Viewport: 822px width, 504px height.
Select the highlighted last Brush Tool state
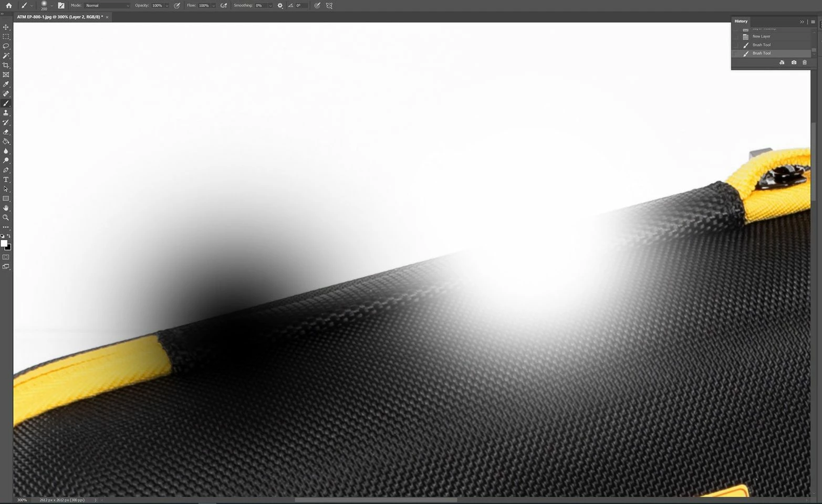[x=772, y=53]
